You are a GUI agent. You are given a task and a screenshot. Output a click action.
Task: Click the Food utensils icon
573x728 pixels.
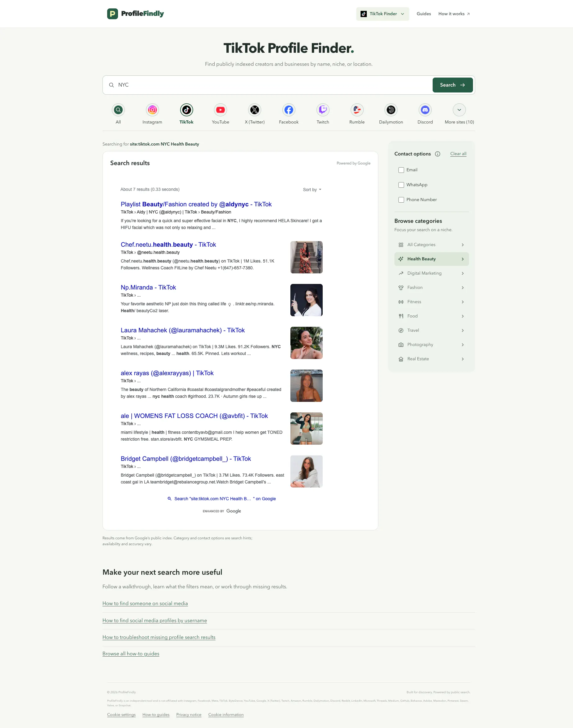pyautogui.click(x=401, y=316)
